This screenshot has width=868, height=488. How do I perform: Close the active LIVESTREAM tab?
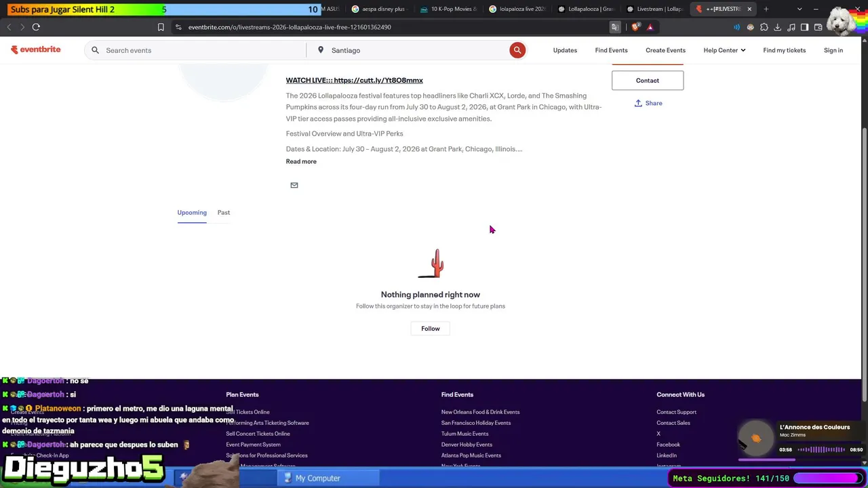pos(749,9)
